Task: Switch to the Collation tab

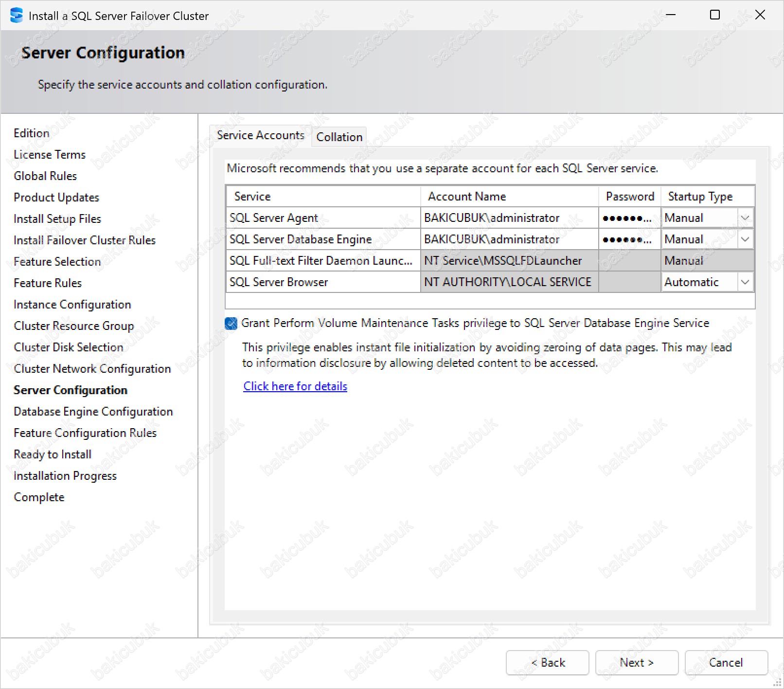Action: [x=339, y=137]
